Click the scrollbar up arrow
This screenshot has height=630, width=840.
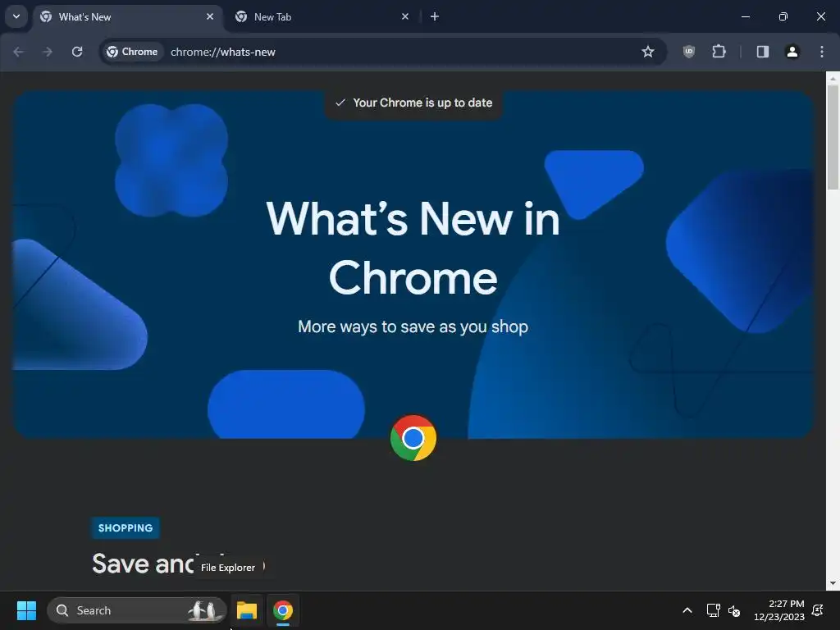tap(833, 78)
